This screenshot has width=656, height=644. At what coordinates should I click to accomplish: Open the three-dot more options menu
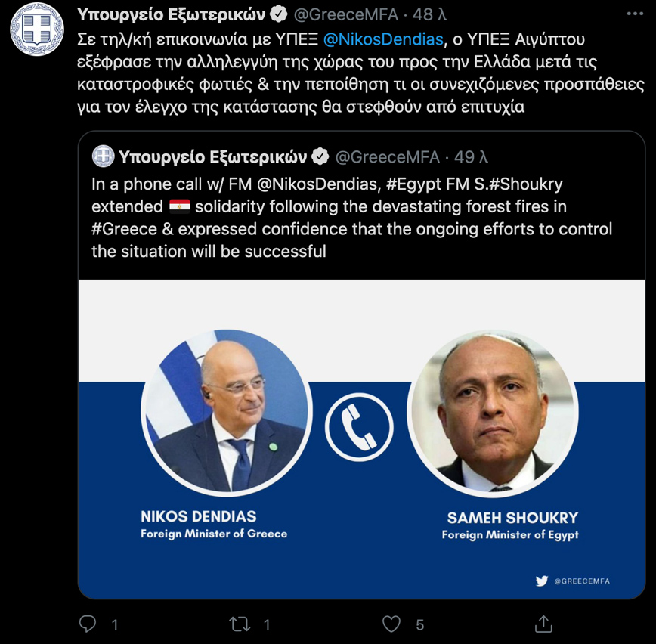click(636, 14)
